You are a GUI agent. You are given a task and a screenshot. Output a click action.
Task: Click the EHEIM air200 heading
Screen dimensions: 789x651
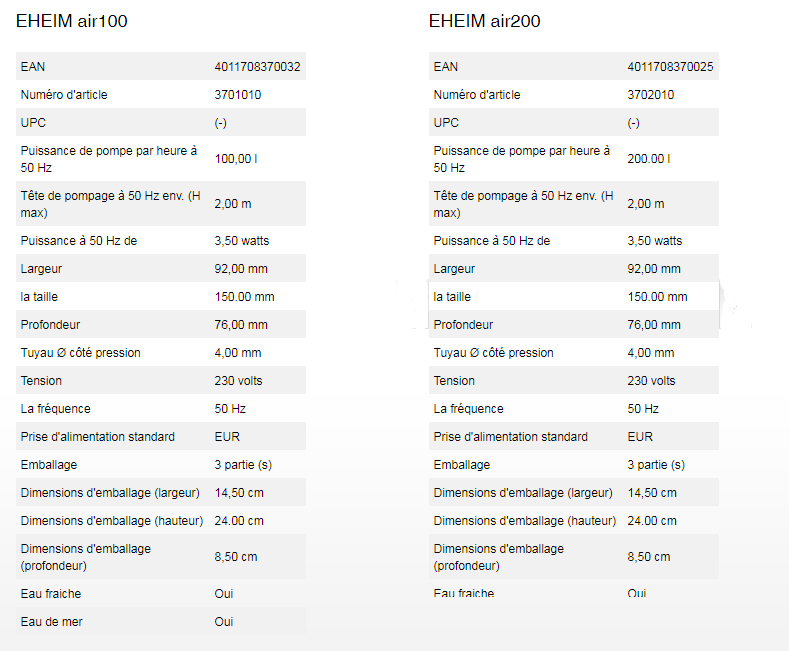485,21
